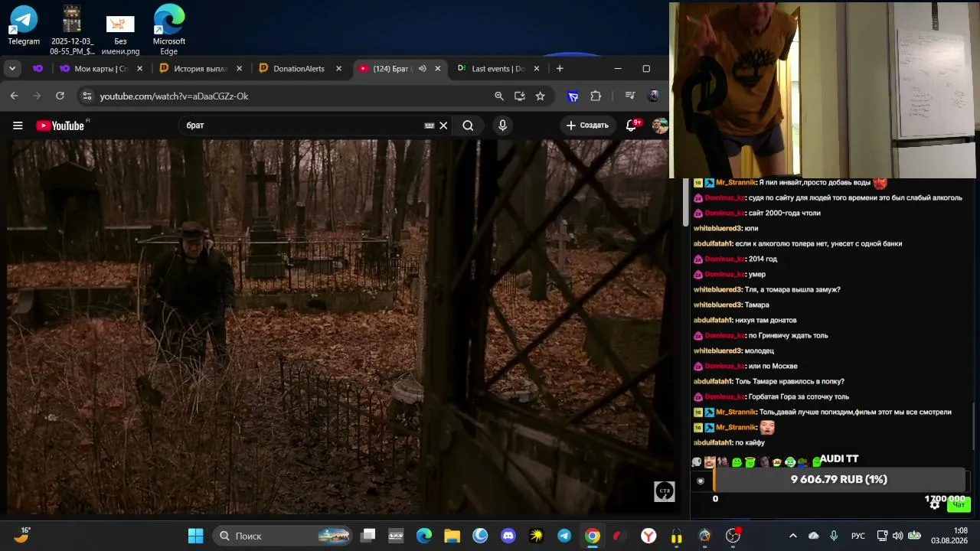Viewport: 980px width, 551px height.
Task: Go forward in the browser
Action: [37, 96]
